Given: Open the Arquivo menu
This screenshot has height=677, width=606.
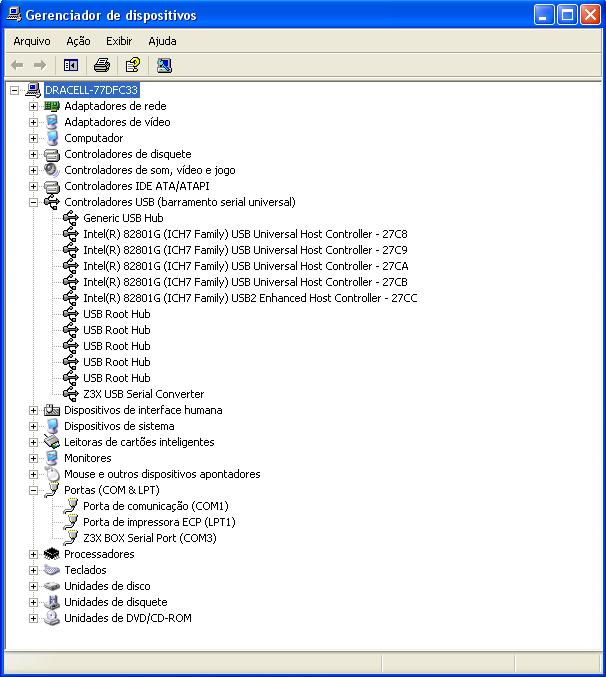Looking at the screenshot, I should tap(32, 41).
